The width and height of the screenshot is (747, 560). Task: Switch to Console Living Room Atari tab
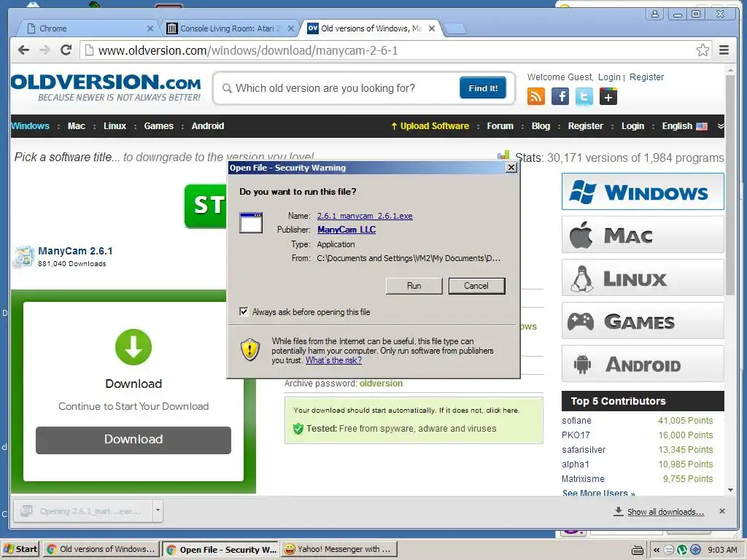tap(230, 28)
